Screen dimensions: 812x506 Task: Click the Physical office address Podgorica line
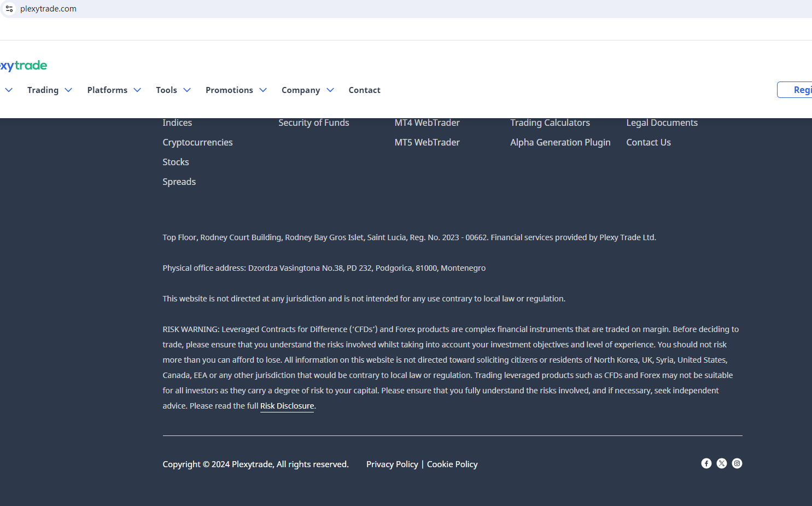tap(324, 268)
